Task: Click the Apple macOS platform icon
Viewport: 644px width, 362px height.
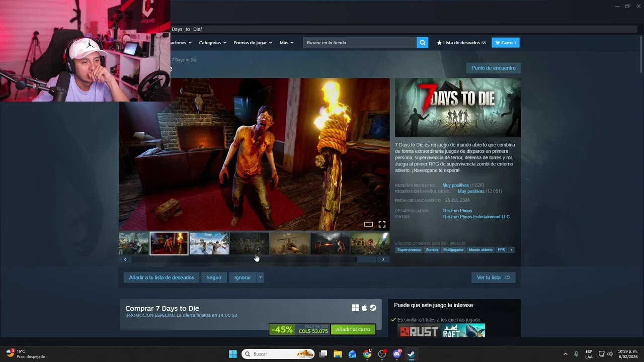Action: (x=364, y=308)
